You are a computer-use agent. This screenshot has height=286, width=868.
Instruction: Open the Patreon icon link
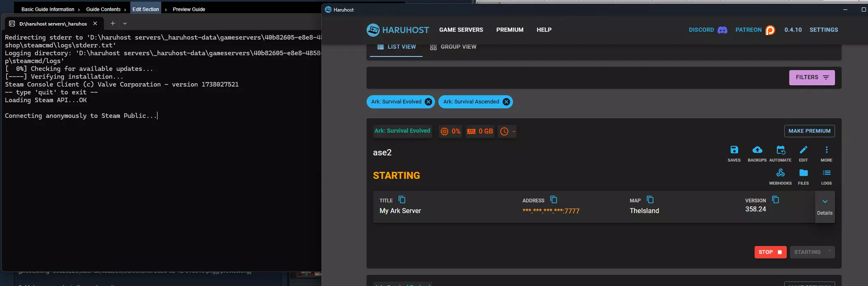[770, 30]
